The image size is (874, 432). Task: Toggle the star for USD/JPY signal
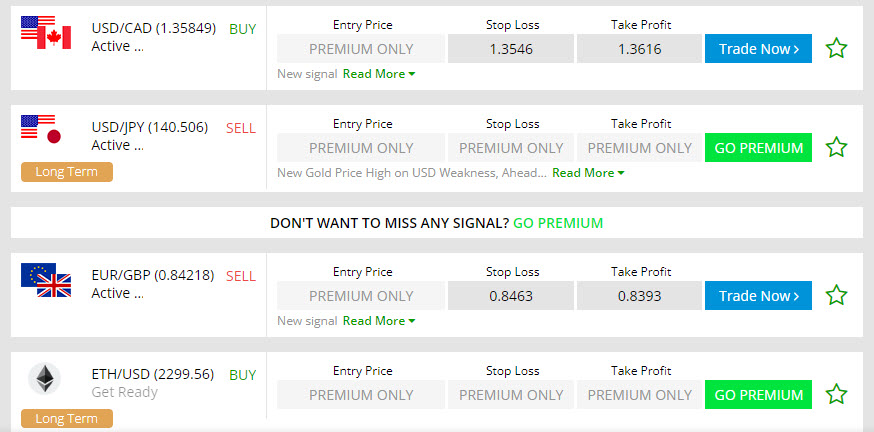836,148
